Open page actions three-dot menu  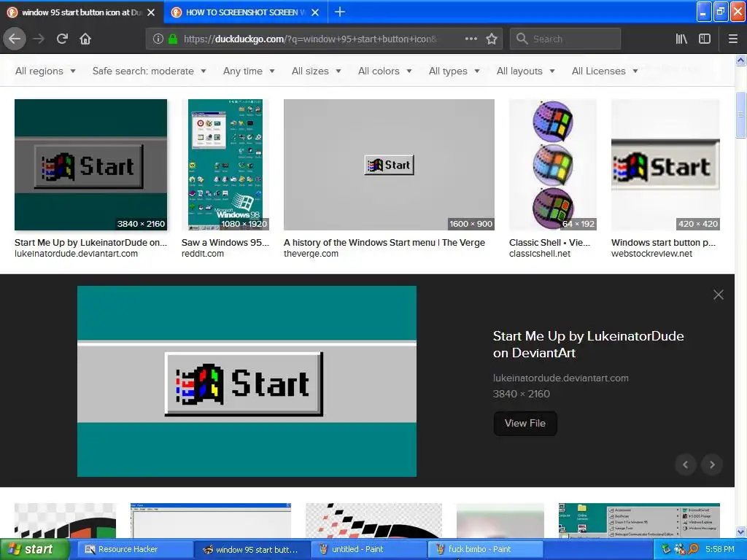471,39
